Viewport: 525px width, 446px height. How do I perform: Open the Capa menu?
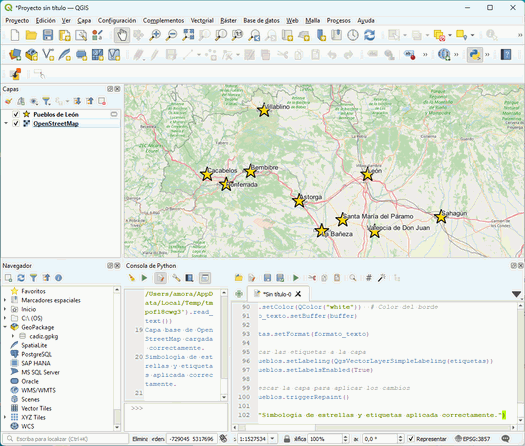pyautogui.click(x=84, y=20)
